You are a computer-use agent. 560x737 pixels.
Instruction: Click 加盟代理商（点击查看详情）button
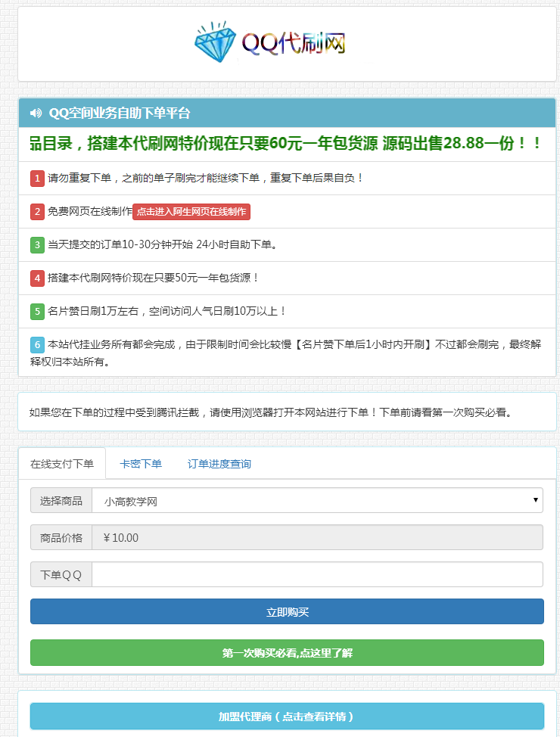pyautogui.click(x=287, y=717)
